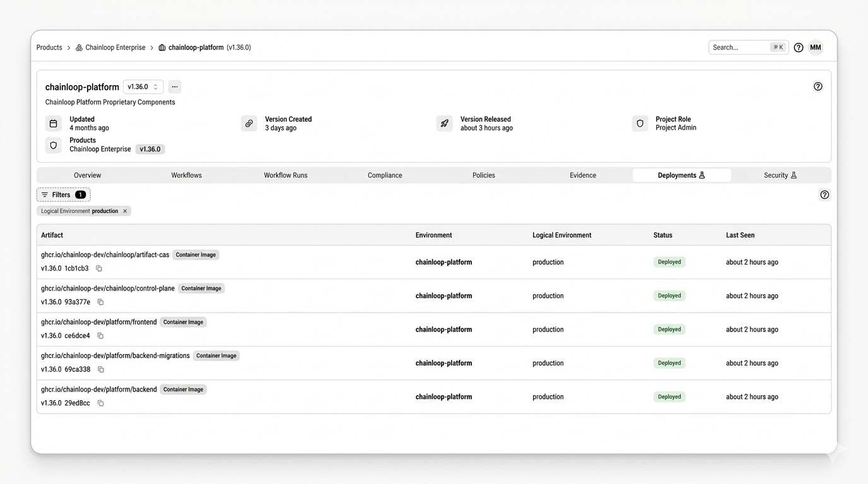868x484 pixels.
Task: Click the link icon beside Version Created
Action: coord(249,123)
